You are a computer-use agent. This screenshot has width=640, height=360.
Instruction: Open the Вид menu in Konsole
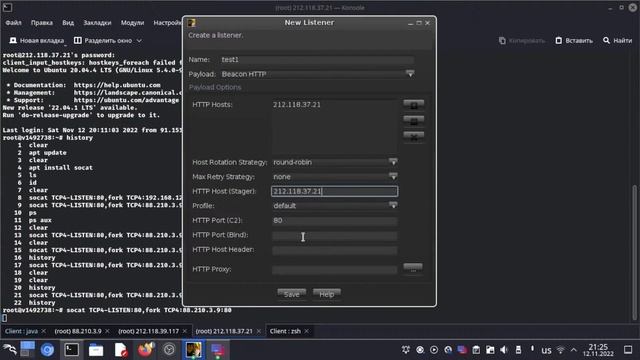68,23
